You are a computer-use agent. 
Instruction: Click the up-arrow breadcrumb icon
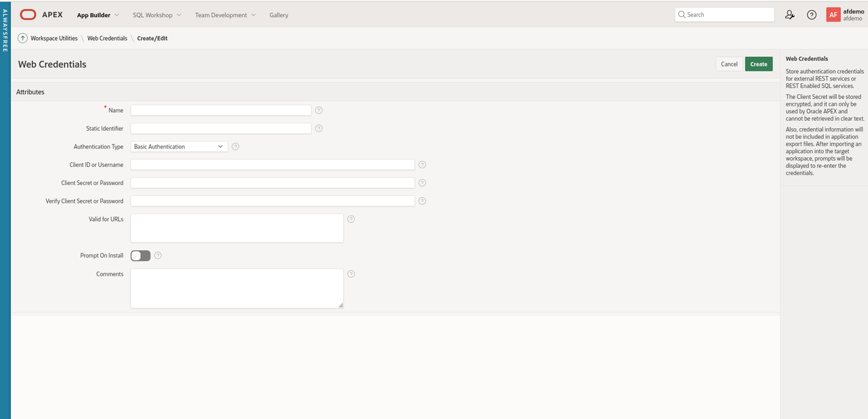tap(22, 39)
